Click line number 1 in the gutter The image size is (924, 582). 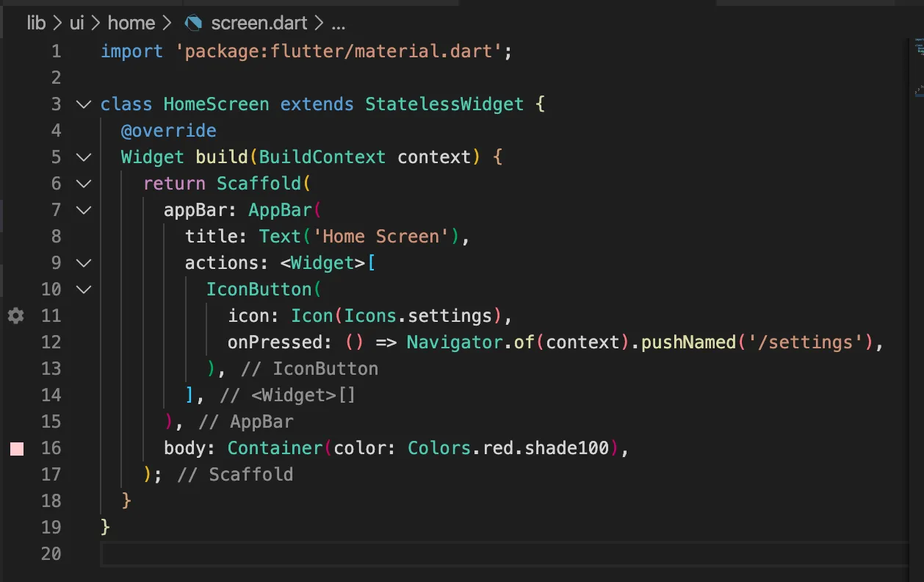[x=56, y=51]
